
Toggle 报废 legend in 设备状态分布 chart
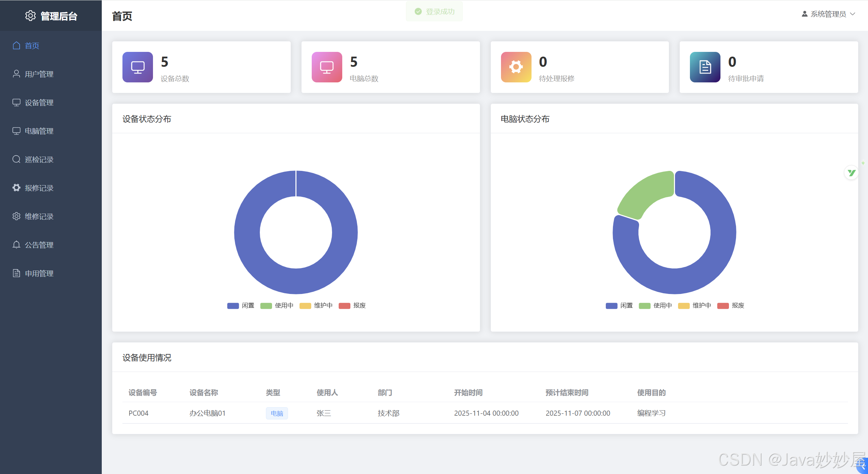[352, 305]
